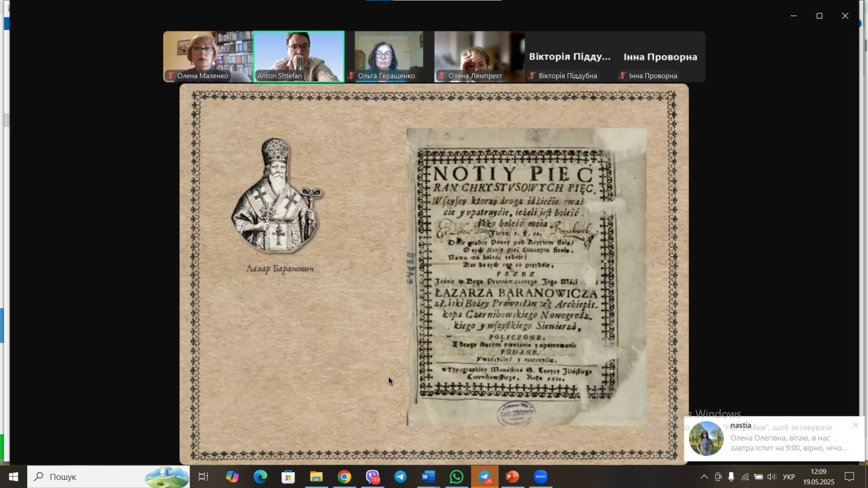Click muted mic icon for Інна Проворна

pyautogui.click(x=623, y=76)
